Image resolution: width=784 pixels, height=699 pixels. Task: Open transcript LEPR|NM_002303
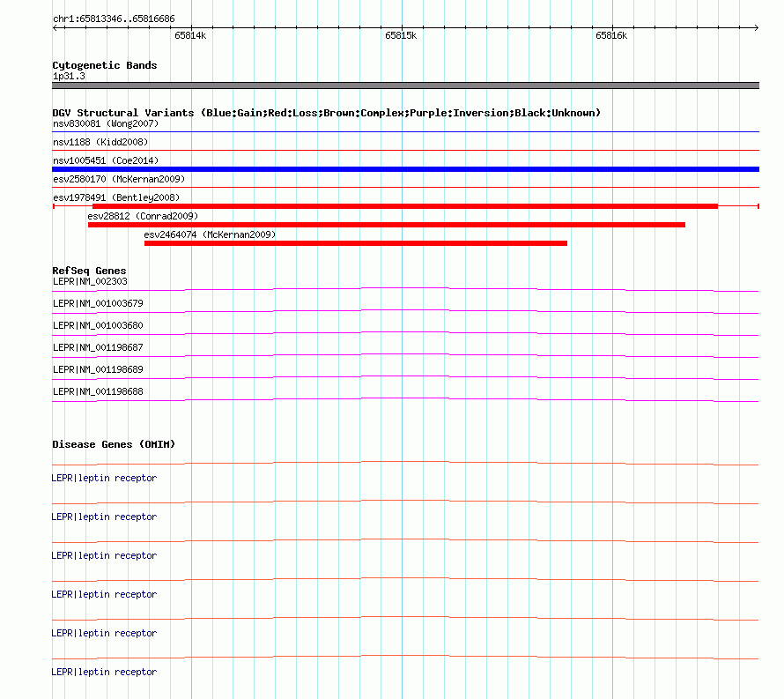(x=90, y=282)
